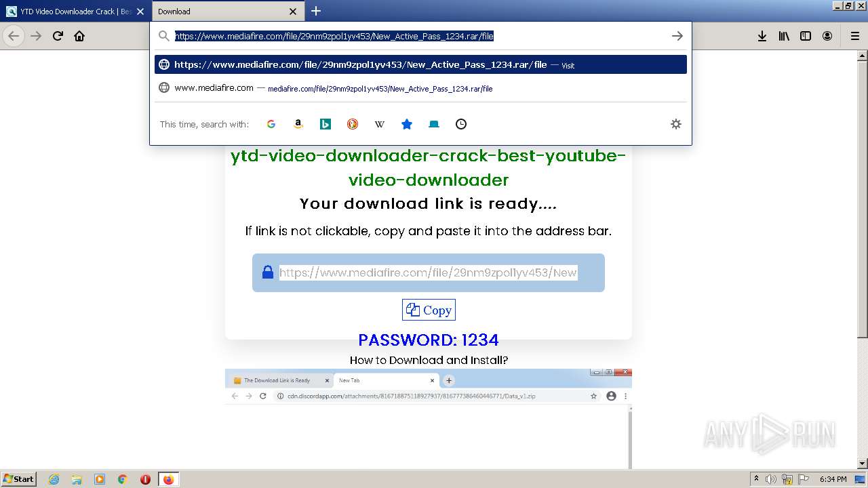Close the Download tab

[293, 12]
